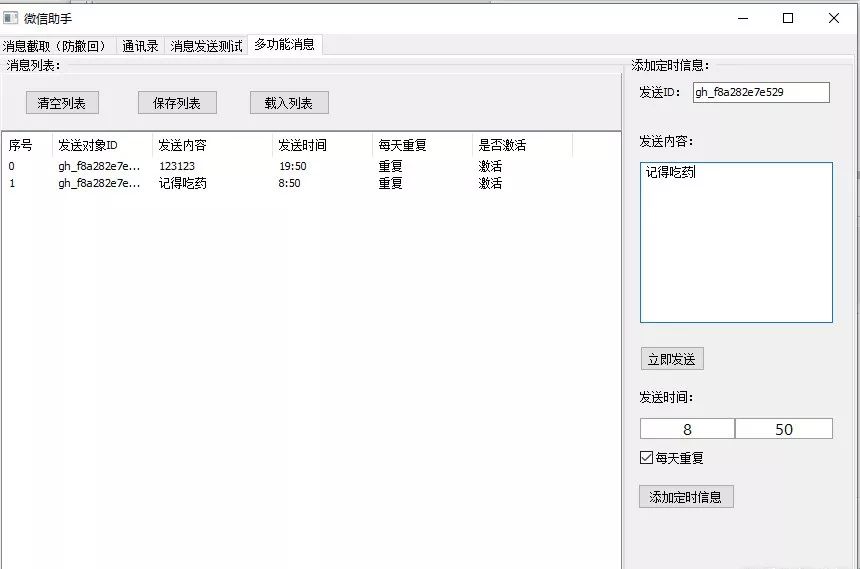This screenshot has width=860, height=569.
Task: Click the 发送时间 column header
Action: (322, 145)
